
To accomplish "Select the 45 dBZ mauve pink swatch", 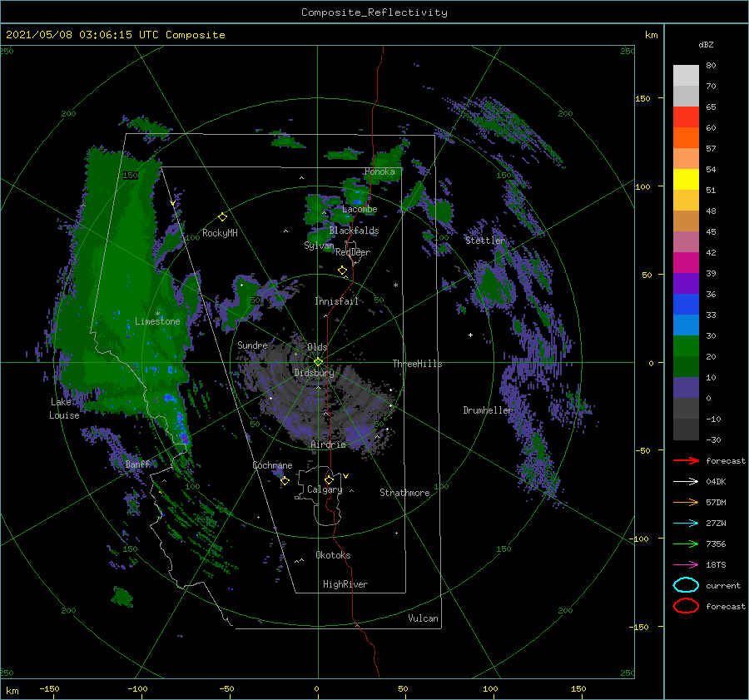I will (x=686, y=241).
